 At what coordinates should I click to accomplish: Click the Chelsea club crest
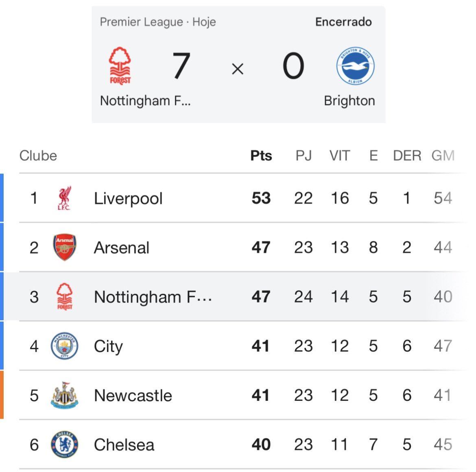[x=64, y=444]
